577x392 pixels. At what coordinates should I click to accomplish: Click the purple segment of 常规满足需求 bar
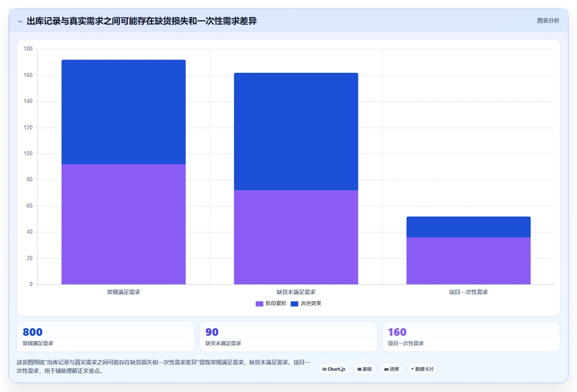tap(124, 224)
